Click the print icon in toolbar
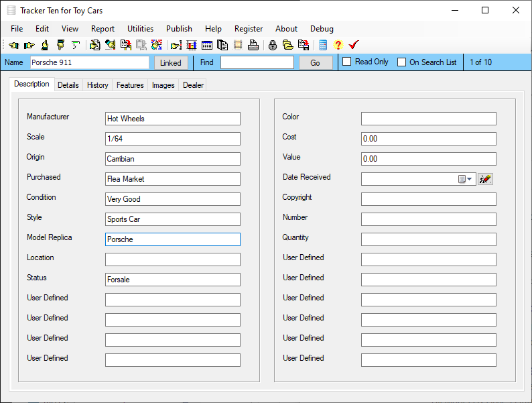 [x=253, y=46]
